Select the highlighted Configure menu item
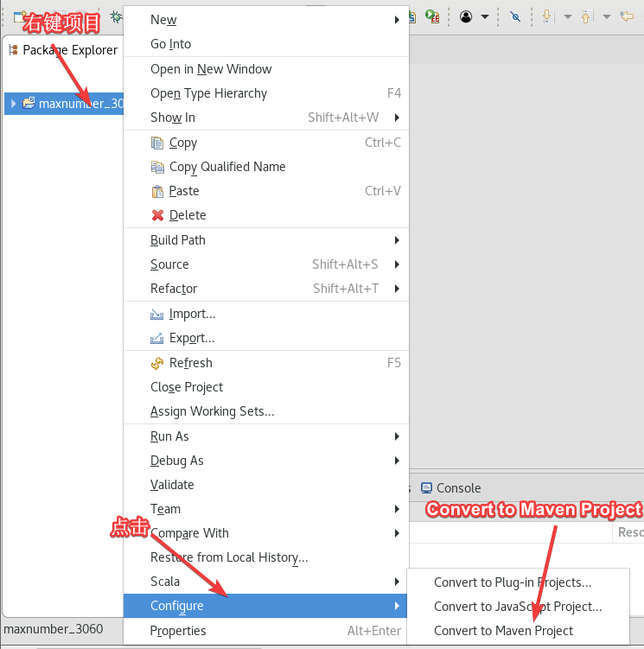Screen dimensions: 644x649 [265, 606]
